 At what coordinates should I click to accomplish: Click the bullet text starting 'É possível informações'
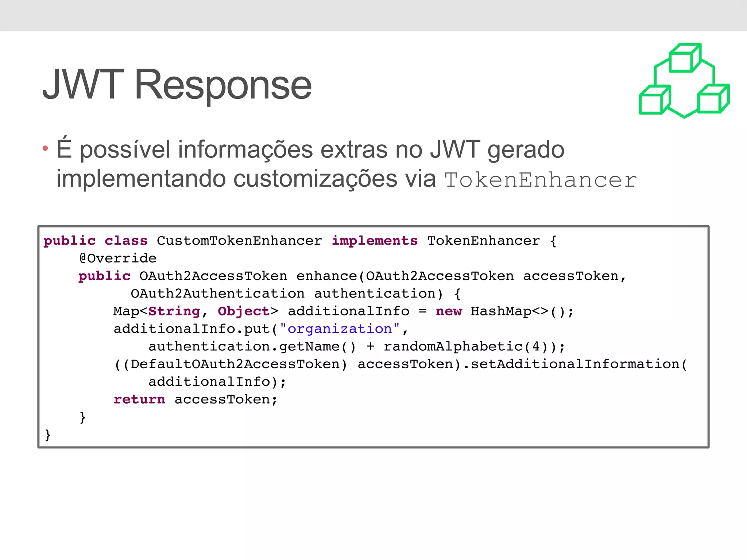(346, 164)
